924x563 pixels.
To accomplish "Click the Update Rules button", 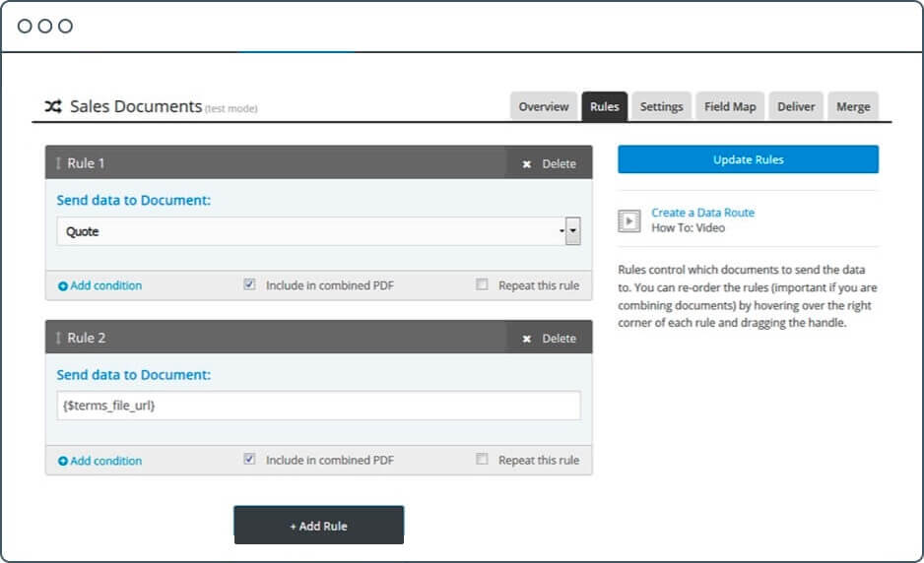I will pyautogui.click(x=749, y=159).
